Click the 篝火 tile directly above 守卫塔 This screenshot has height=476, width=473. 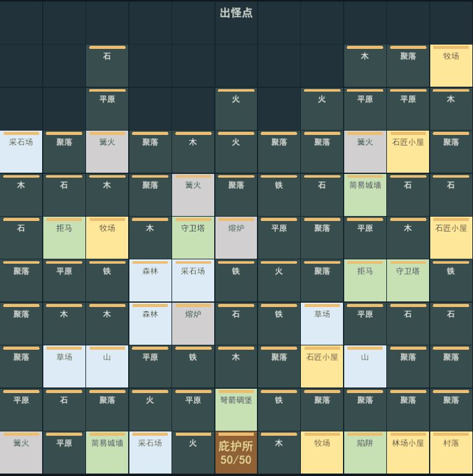pyautogui.click(x=193, y=194)
